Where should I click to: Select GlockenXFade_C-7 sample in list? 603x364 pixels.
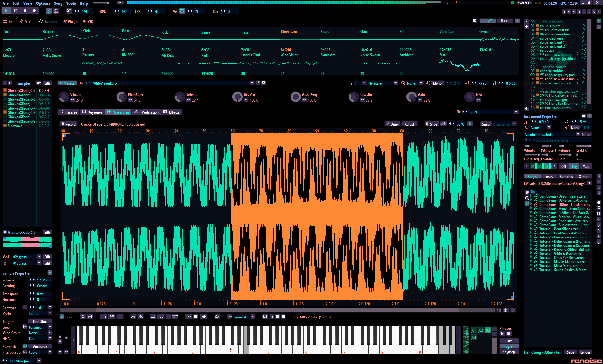click(21, 108)
